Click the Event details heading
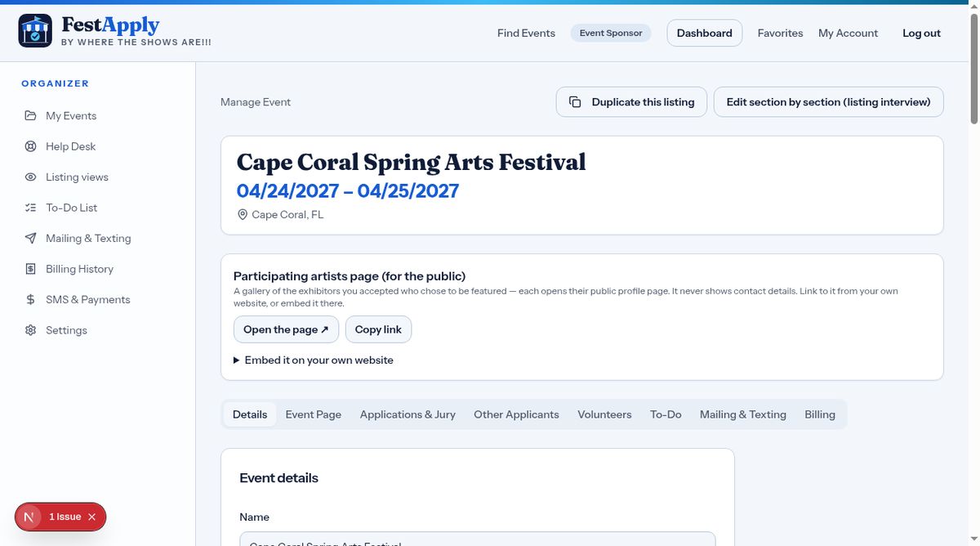The height and width of the screenshot is (546, 980). (278, 478)
